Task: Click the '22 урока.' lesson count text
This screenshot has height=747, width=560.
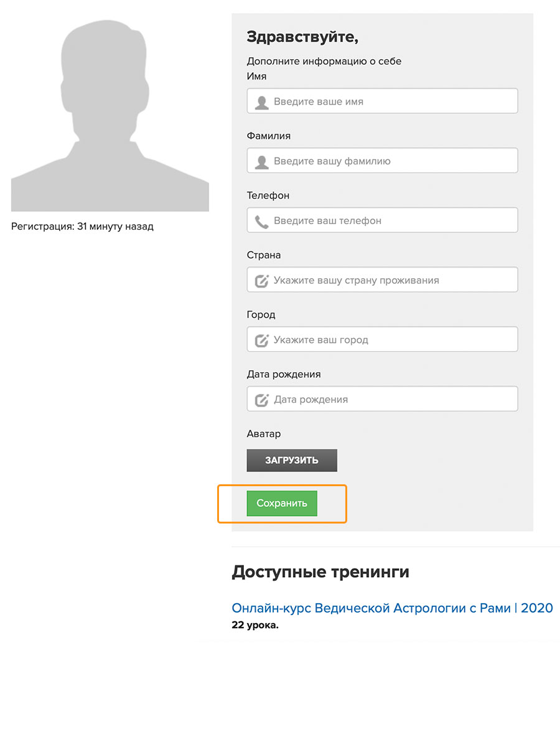Action: pos(255,626)
